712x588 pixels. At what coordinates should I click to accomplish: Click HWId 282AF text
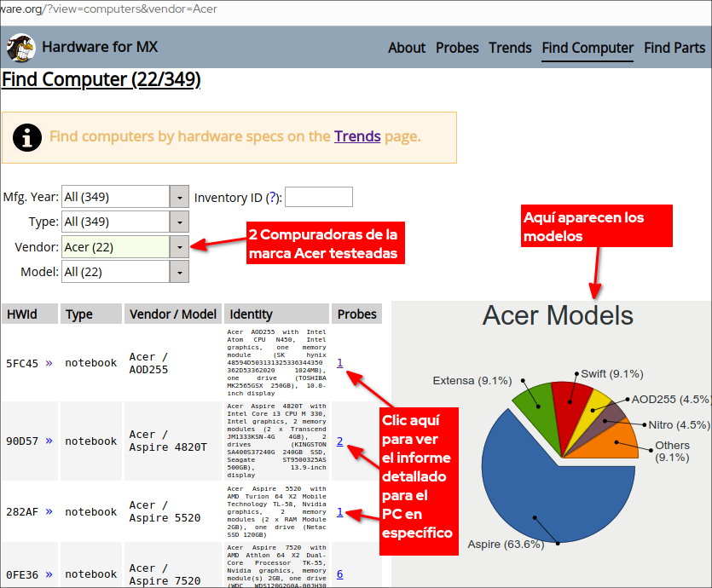22,512
